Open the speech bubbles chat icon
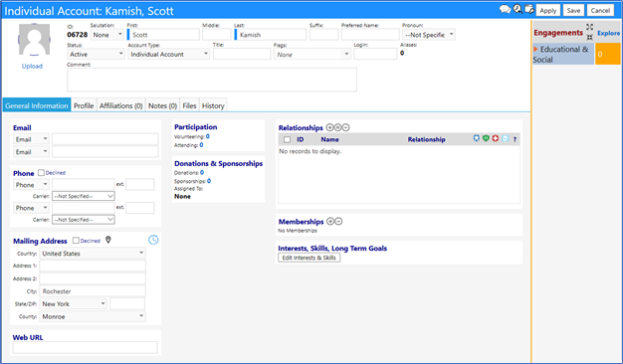Screen dimensions: 623x364 click(505, 9)
